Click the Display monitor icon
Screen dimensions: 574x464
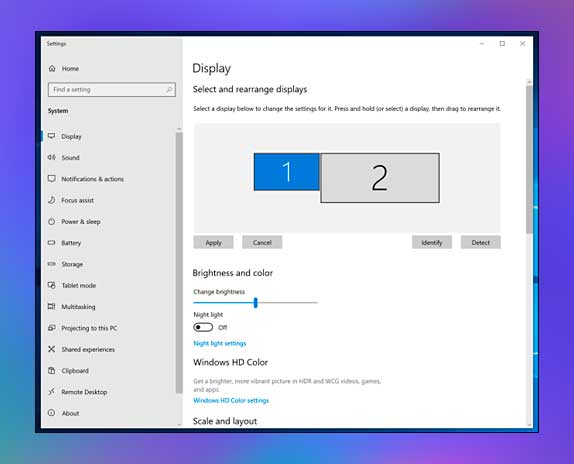(52, 136)
